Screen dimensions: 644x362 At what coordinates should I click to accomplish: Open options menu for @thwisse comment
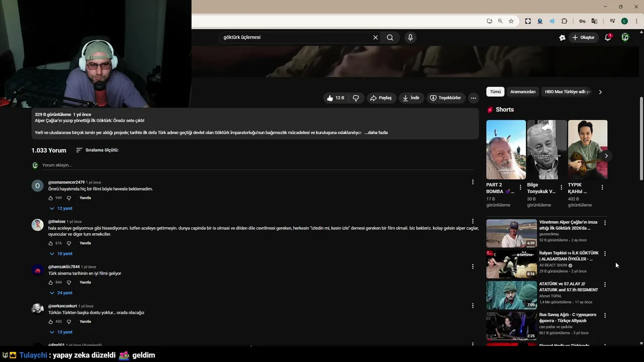point(472,221)
